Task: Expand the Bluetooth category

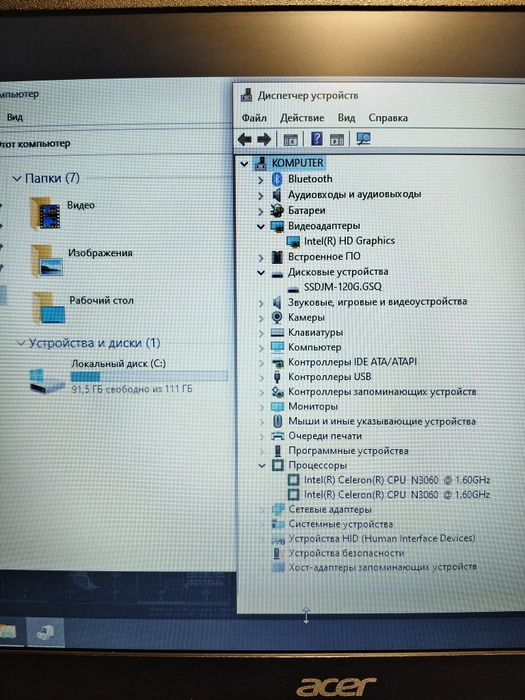Action: [261, 180]
